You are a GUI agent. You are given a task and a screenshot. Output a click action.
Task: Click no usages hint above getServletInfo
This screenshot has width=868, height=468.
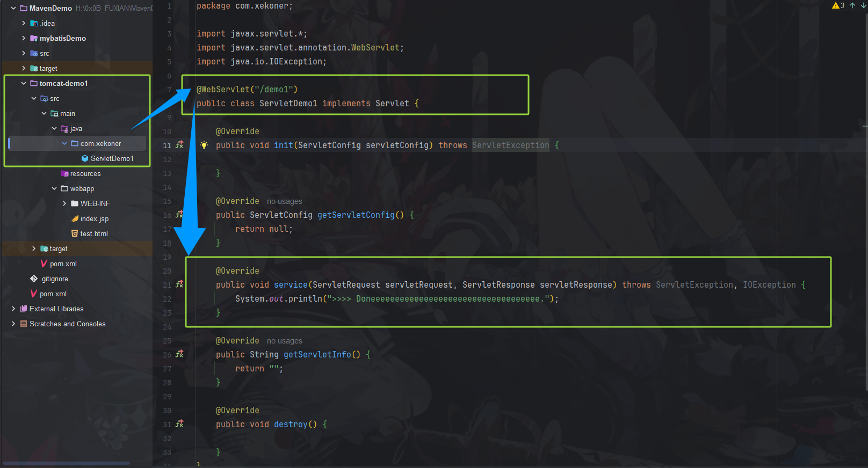[285, 341]
